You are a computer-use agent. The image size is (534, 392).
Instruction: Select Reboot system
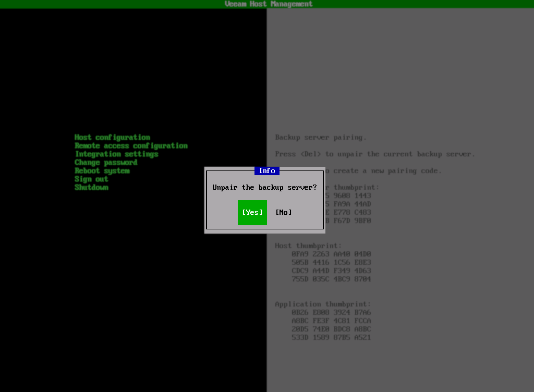(x=102, y=170)
